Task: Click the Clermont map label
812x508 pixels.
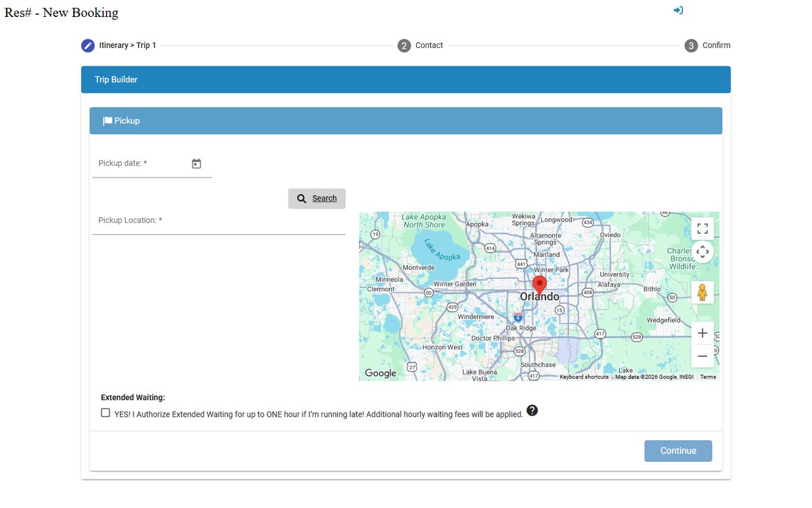Action: (x=380, y=289)
